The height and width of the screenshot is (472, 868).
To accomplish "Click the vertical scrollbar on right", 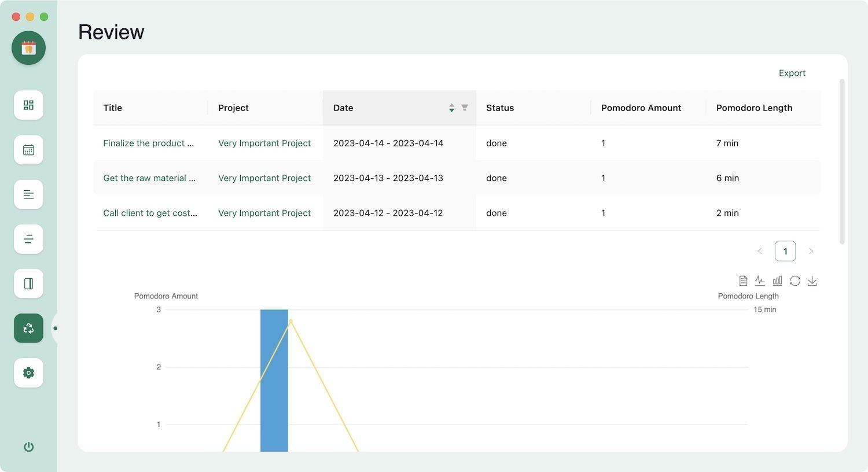I will click(x=842, y=162).
